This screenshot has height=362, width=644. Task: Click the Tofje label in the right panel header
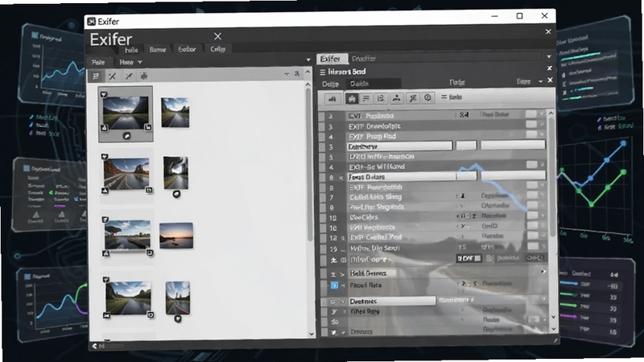pos(457,83)
